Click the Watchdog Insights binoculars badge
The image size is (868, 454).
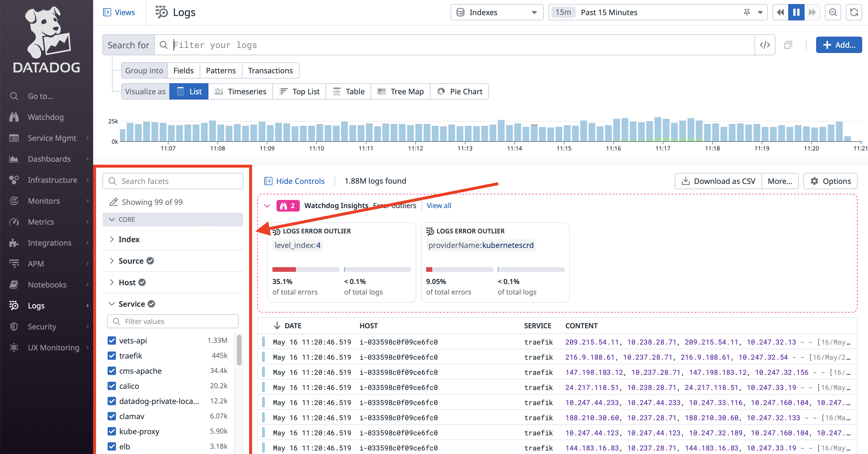coord(288,205)
